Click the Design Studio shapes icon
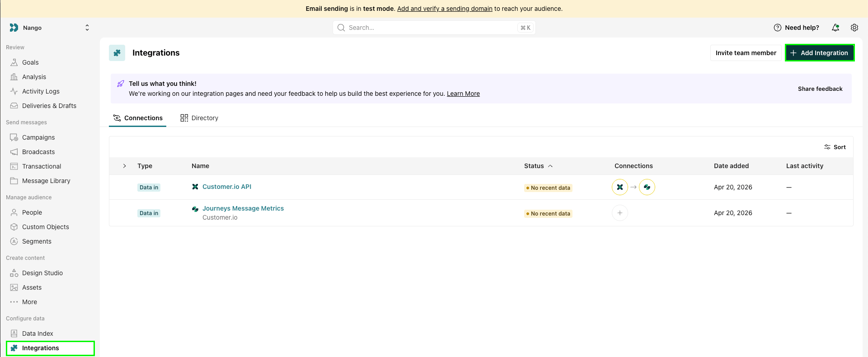 (14, 273)
